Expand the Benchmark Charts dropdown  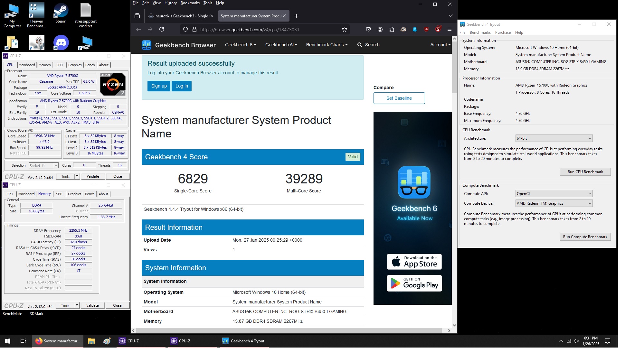tap(327, 45)
